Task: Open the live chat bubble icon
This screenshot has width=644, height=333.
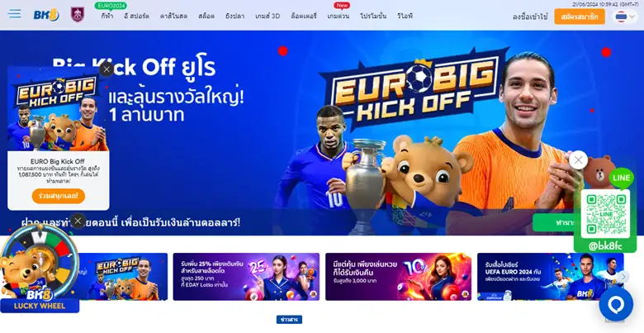Action: [x=616, y=305]
